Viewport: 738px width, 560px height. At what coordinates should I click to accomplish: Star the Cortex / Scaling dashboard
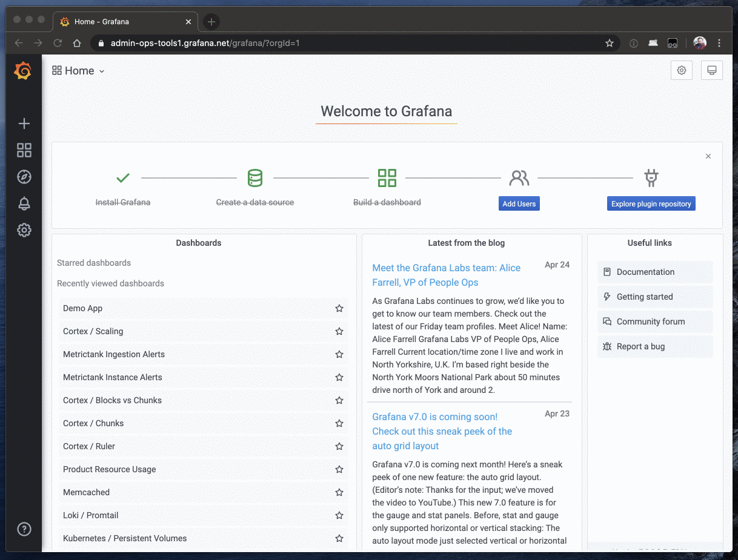(339, 331)
